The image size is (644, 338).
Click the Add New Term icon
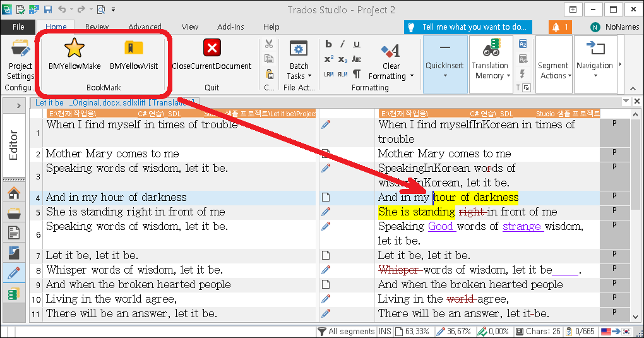pyautogui.click(x=523, y=59)
